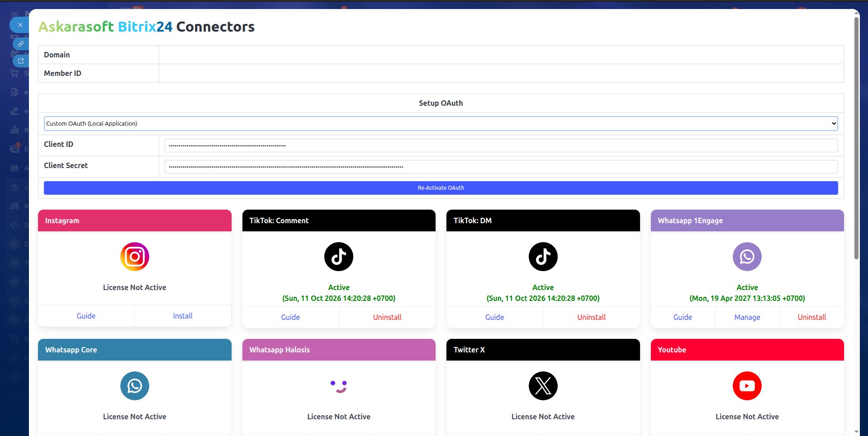Manage the Whatsapp 1Engage connector
Screen dimensions: 868x436
[747, 317]
